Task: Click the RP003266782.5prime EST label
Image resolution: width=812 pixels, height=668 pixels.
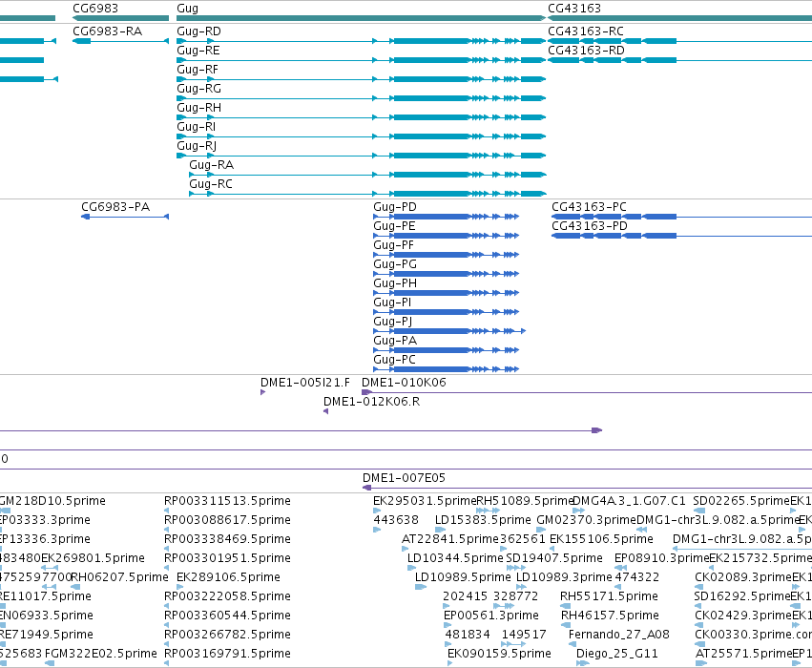Action: coord(227,635)
